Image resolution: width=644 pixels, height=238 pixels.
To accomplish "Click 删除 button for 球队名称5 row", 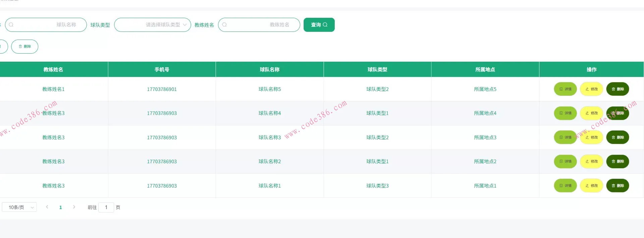I will pyautogui.click(x=618, y=89).
